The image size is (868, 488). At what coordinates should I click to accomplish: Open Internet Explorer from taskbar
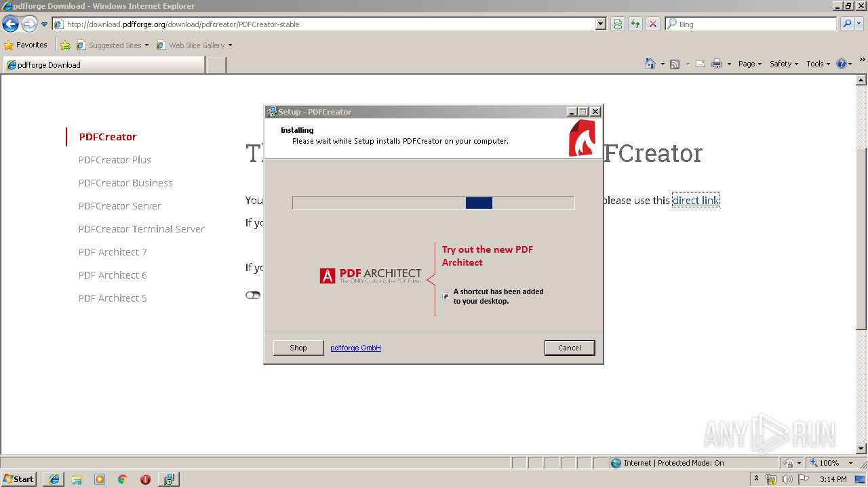pyautogui.click(x=54, y=479)
